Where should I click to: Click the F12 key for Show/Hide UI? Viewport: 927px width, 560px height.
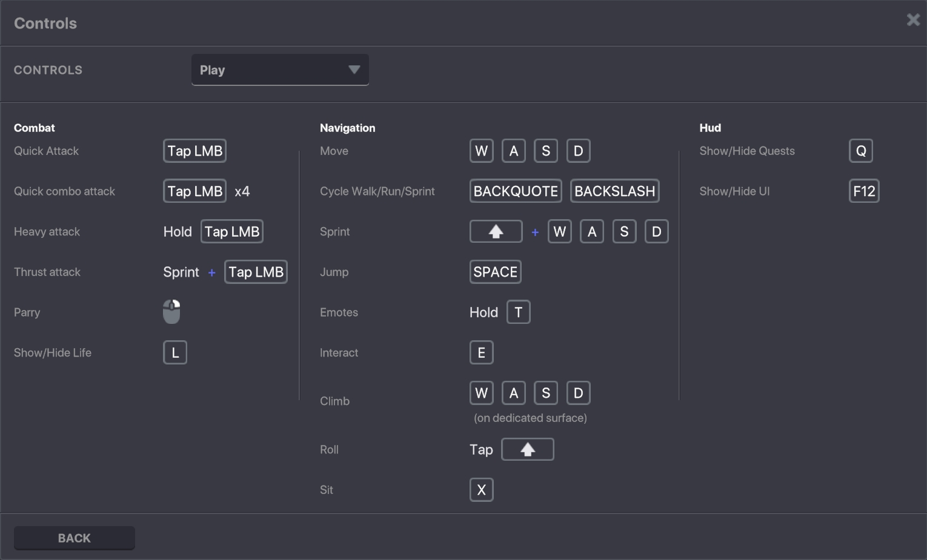[x=863, y=191]
